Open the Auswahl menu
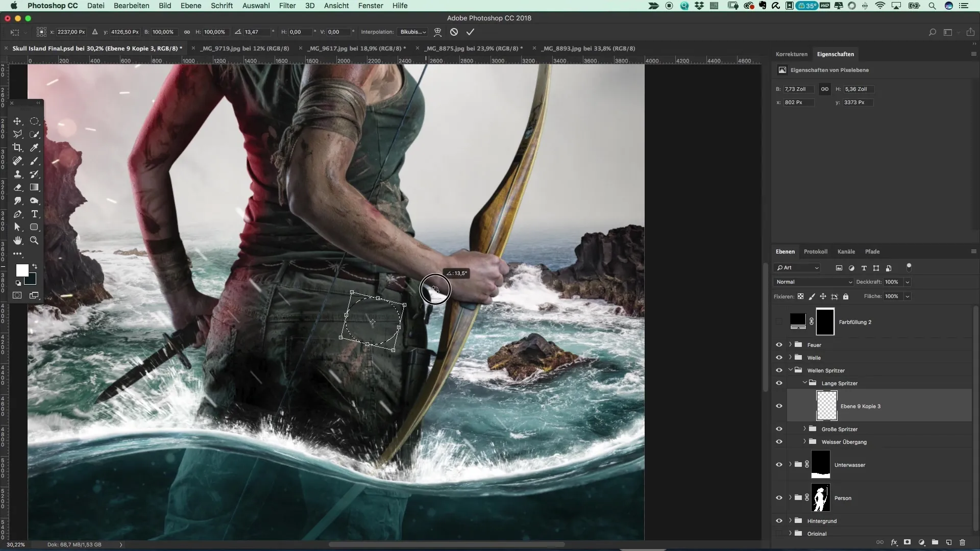 pyautogui.click(x=256, y=6)
